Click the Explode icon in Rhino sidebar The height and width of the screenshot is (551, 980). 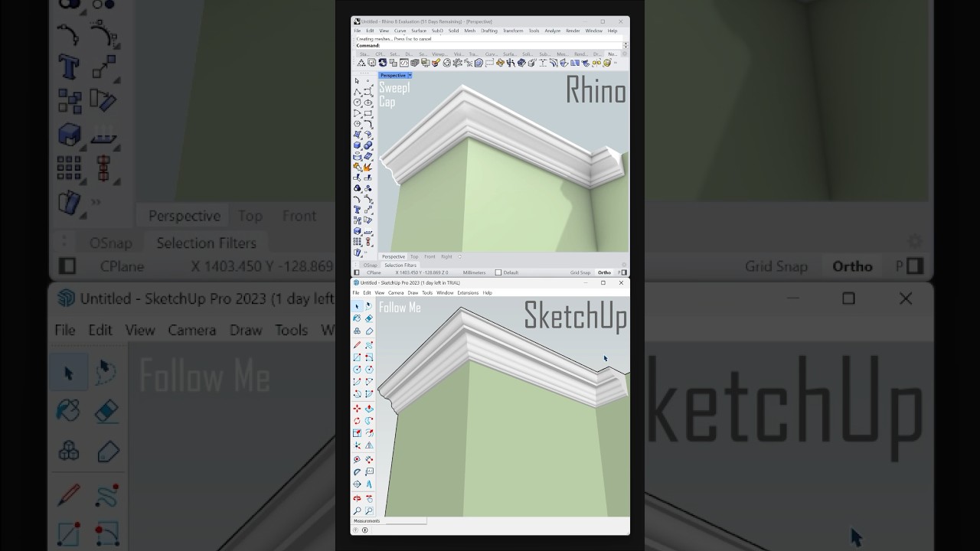point(368,166)
